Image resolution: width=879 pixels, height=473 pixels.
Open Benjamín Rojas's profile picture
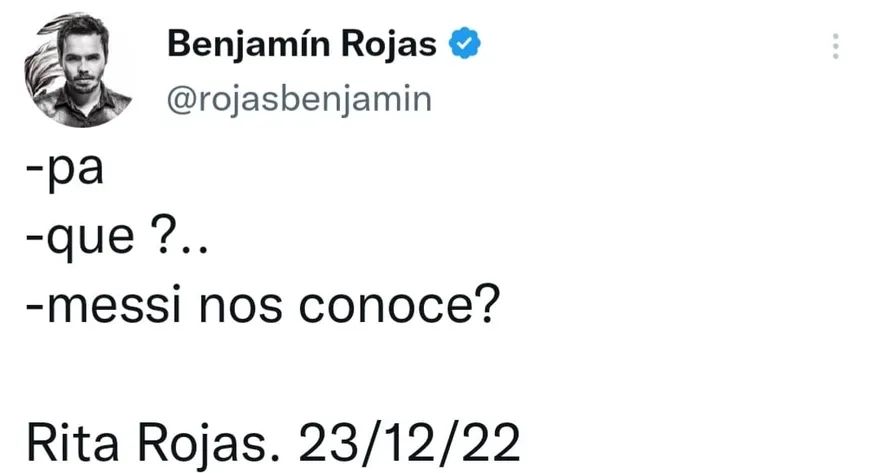78,70
